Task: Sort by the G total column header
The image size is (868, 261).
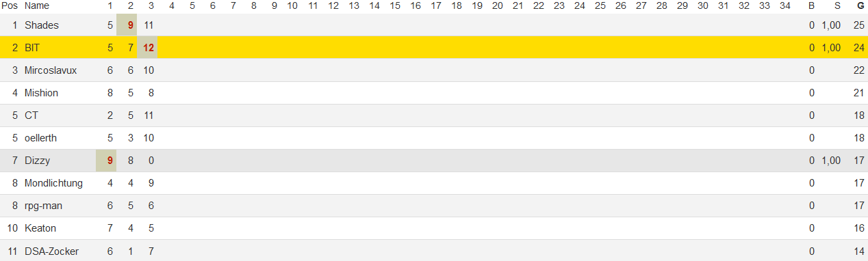Action: click(860, 5)
